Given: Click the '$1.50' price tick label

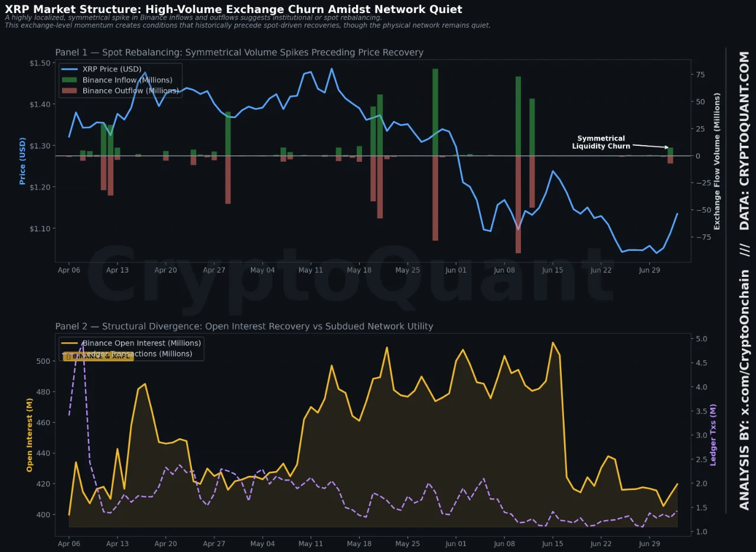Looking at the screenshot, I should click(40, 63).
